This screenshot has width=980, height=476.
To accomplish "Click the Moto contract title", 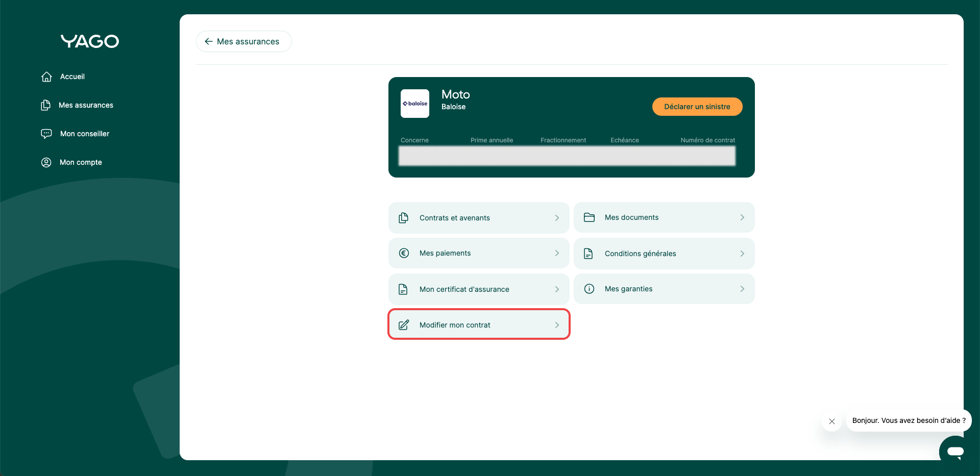I will pyautogui.click(x=455, y=94).
